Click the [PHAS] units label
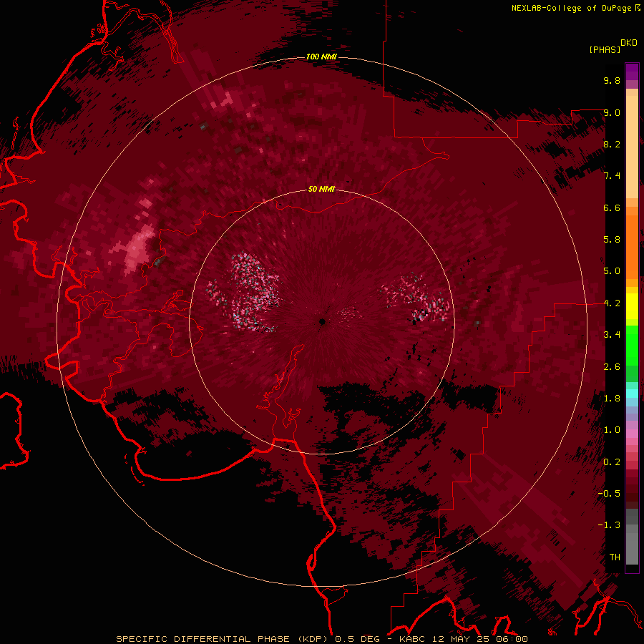Image resolution: width=644 pixels, height=644 pixels. coord(605,49)
